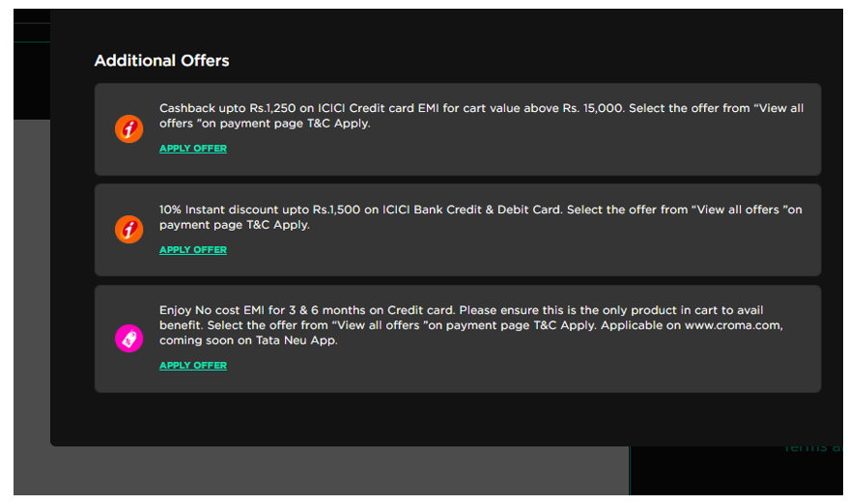Viewport: 848px width, 504px height.
Task: Click "ICICI Bank Credit & Debit Card" text
Action: [x=471, y=210]
